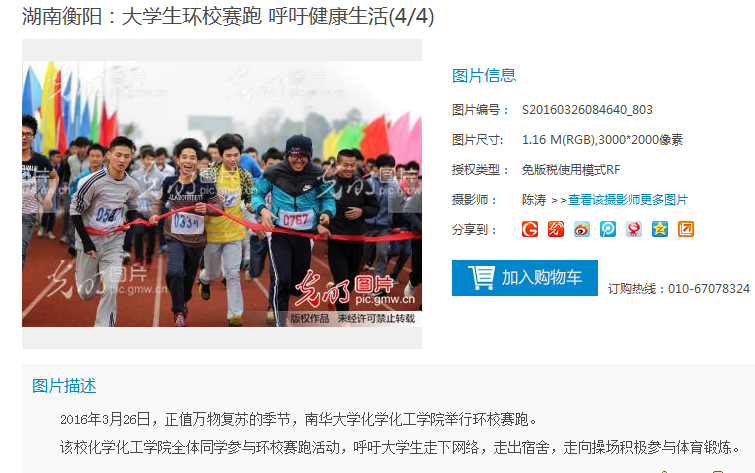Click photographer name 陈涛
Viewport: 755px width, 473px height.
click(x=534, y=199)
